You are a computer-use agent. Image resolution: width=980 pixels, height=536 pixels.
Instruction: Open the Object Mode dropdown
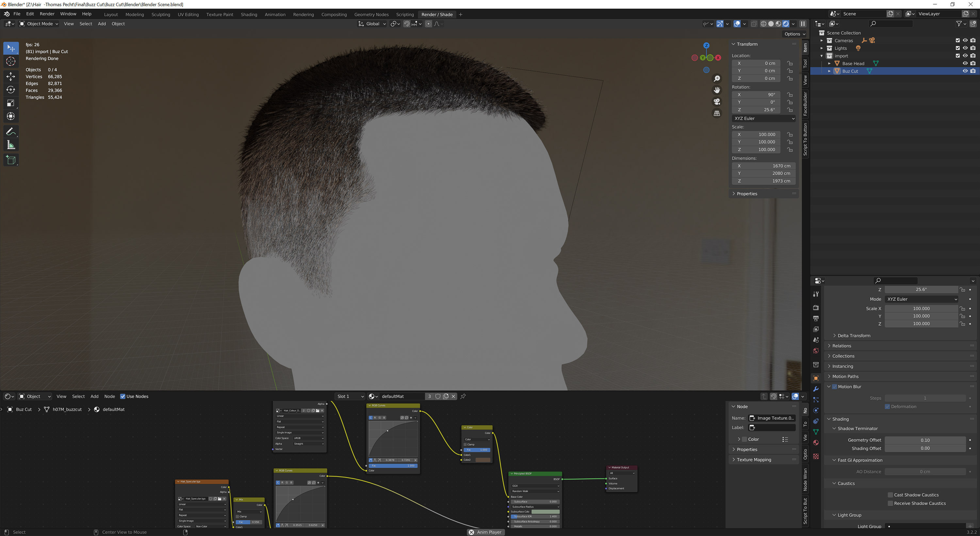tap(39, 24)
